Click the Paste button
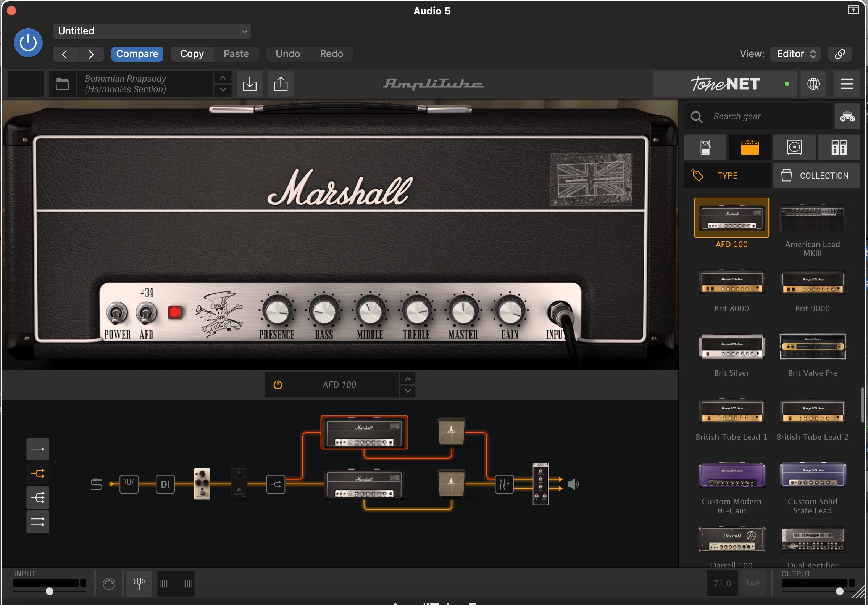 point(236,54)
